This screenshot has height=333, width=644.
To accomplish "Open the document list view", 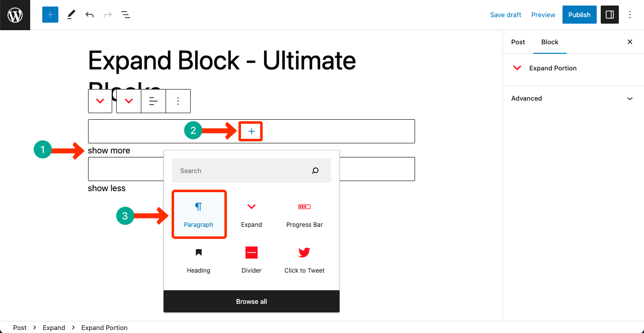I will pyautogui.click(x=125, y=15).
